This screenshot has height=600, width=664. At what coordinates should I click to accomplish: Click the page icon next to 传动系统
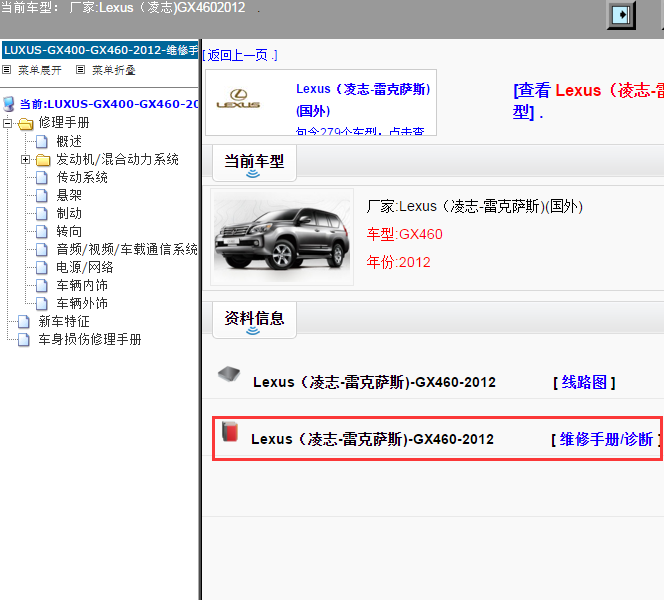coord(42,177)
